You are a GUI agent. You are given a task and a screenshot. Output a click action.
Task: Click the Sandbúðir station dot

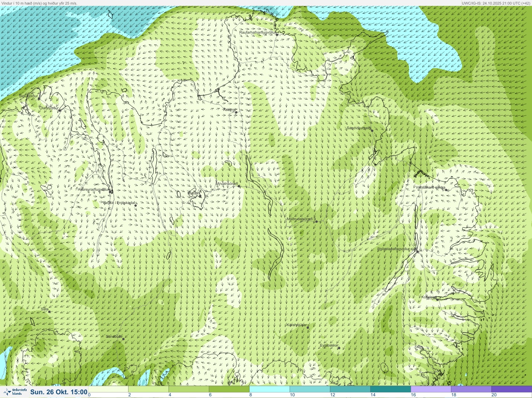123,339
